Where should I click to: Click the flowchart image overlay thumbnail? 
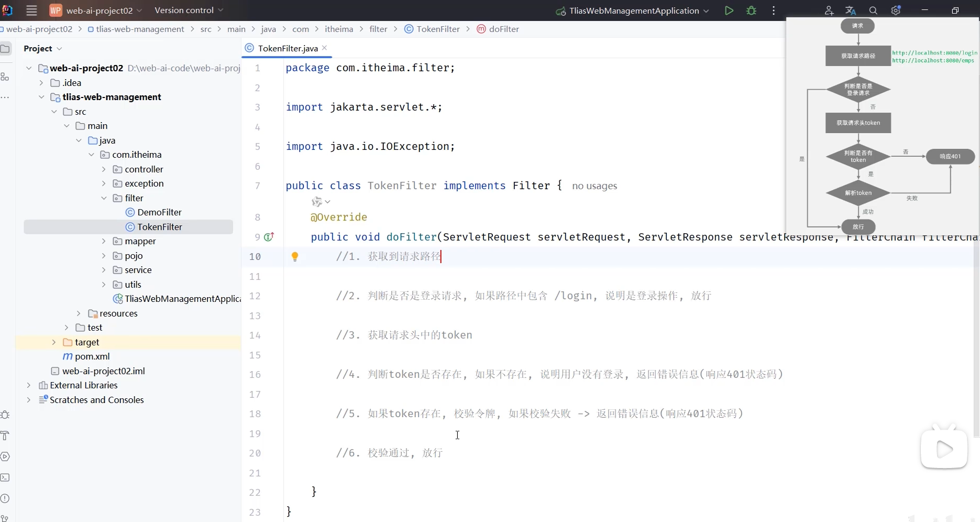[x=883, y=126]
